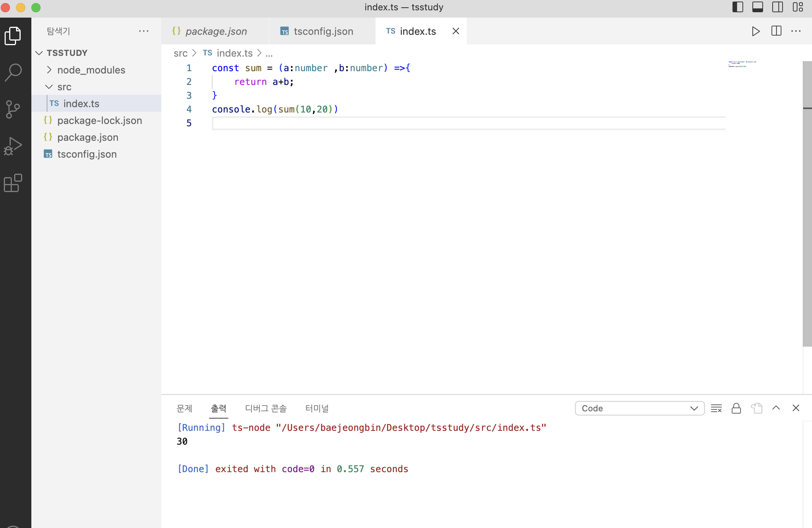Image resolution: width=812 pixels, height=528 pixels.
Task: Split the editor to the right
Action: (x=776, y=31)
